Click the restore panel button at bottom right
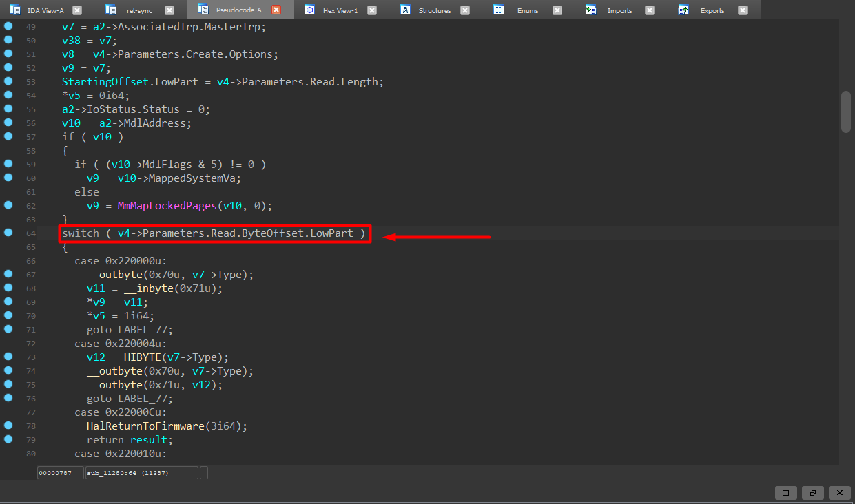The image size is (855, 504). click(812, 492)
